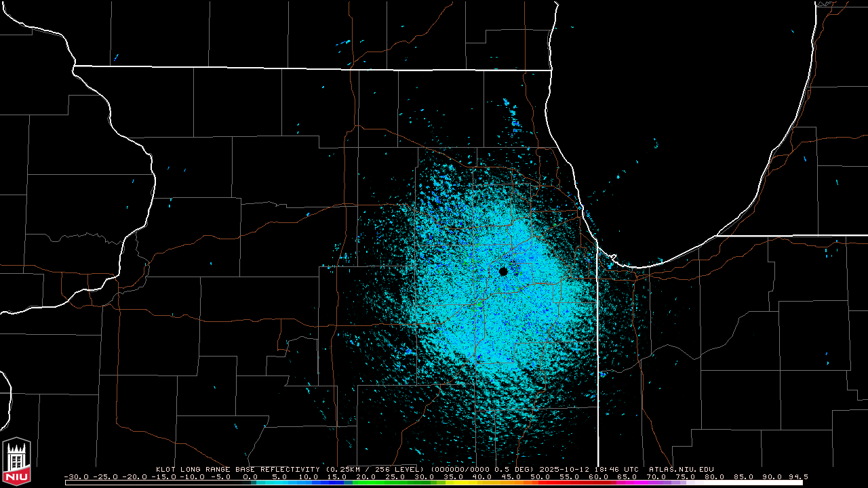Click the 94.5 label on the scale

[798, 476]
